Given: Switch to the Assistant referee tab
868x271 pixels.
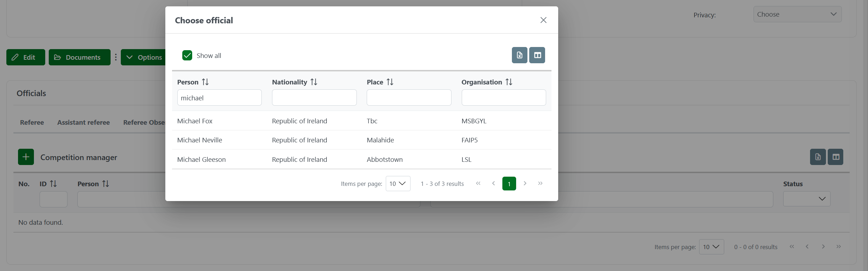Looking at the screenshot, I should click(x=83, y=123).
